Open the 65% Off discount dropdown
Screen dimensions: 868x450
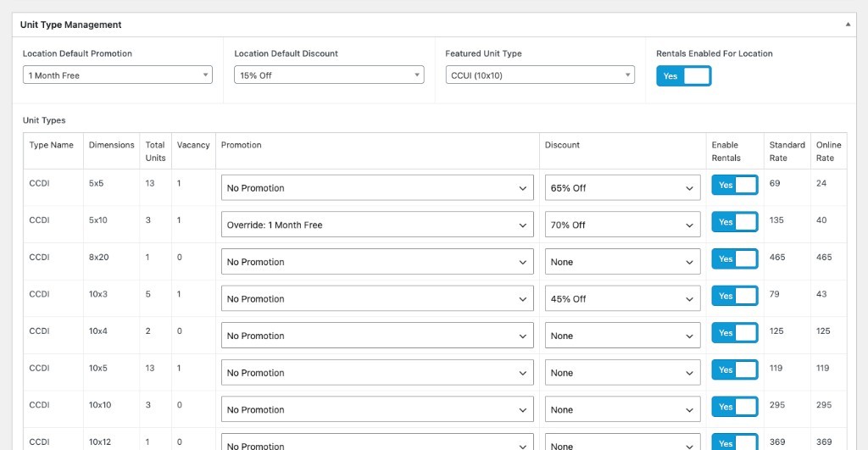click(x=622, y=187)
